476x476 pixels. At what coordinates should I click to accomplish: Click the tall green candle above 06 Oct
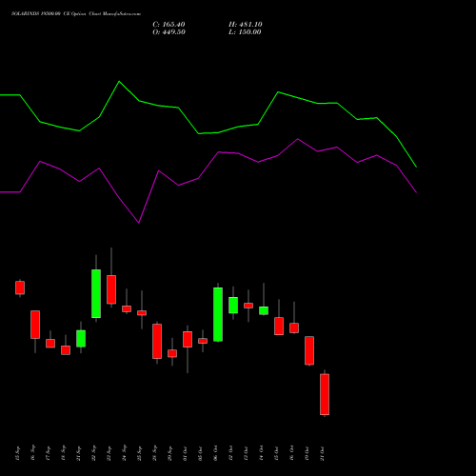point(218,314)
